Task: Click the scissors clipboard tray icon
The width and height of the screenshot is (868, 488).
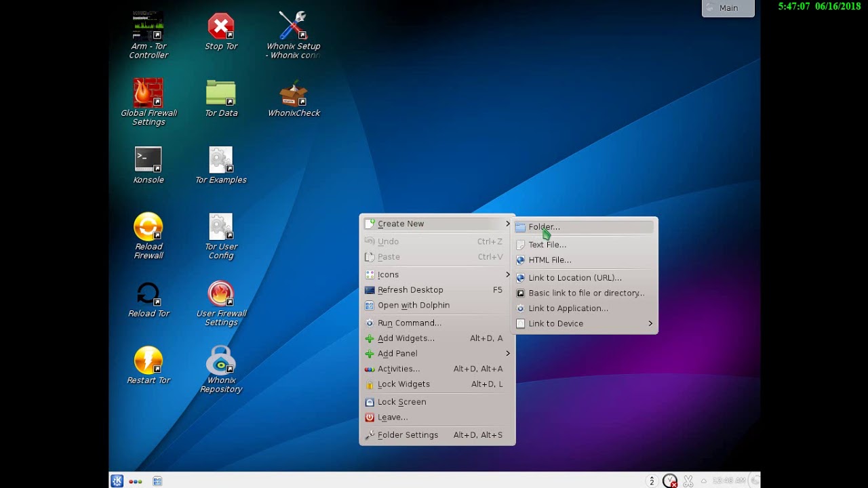Action: click(688, 481)
